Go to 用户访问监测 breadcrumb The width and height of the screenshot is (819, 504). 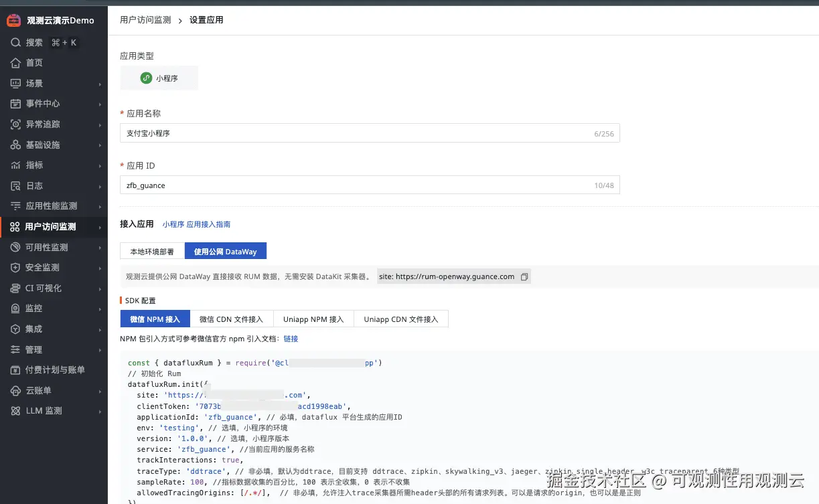click(145, 20)
